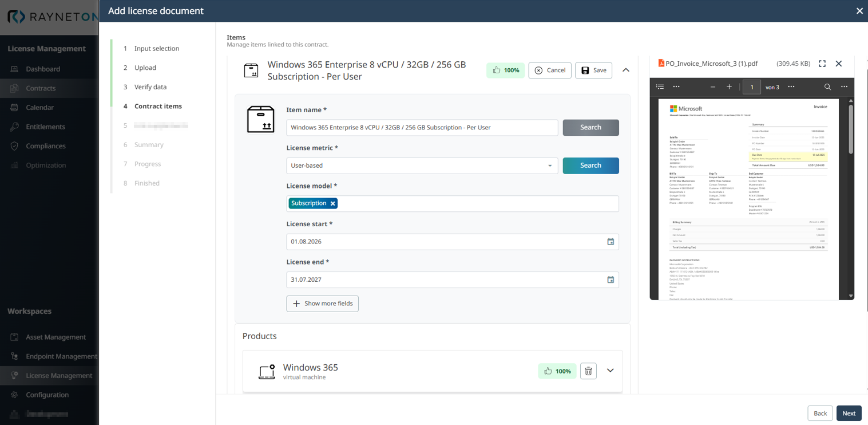The image size is (868, 425).
Task: Click the 'Workspaces' sidebar heading
Action: click(29, 312)
